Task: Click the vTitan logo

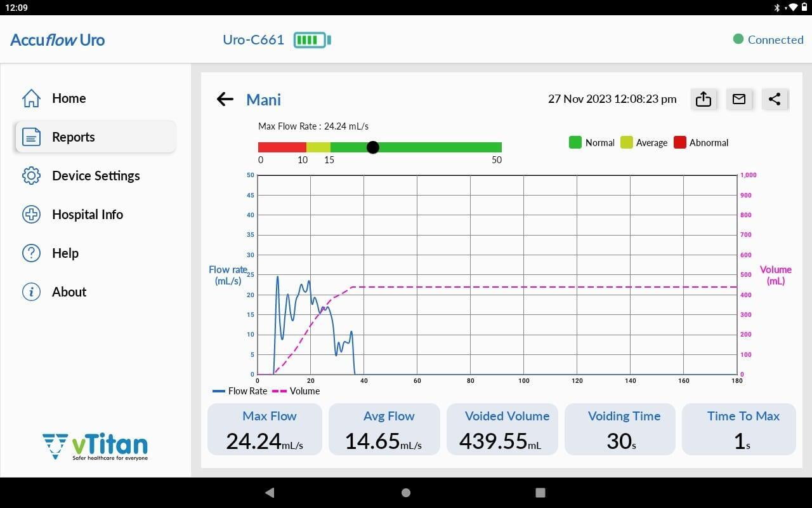Action: pyautogui.click(x=95, y=446)
